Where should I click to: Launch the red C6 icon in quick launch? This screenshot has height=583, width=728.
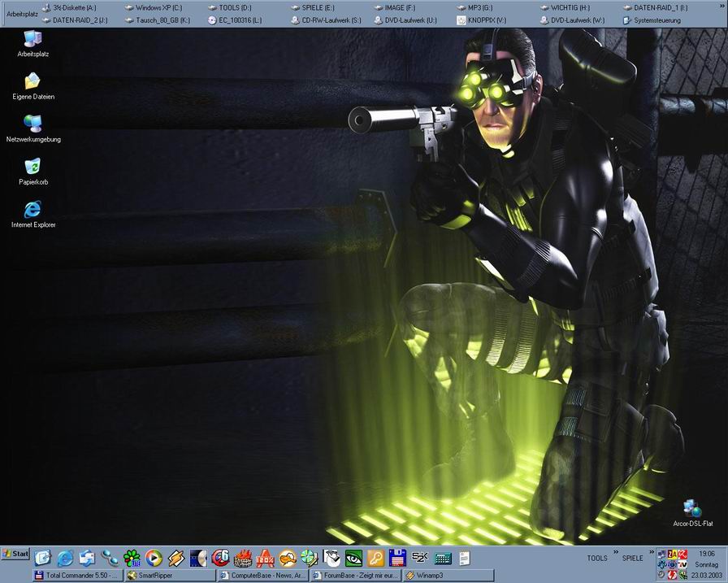click(220, 558)
